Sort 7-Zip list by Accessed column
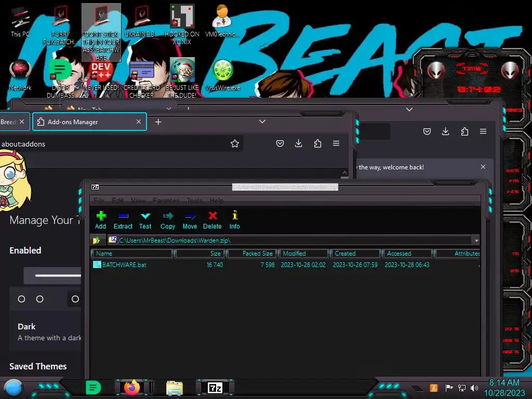 [x=407, y=254]
